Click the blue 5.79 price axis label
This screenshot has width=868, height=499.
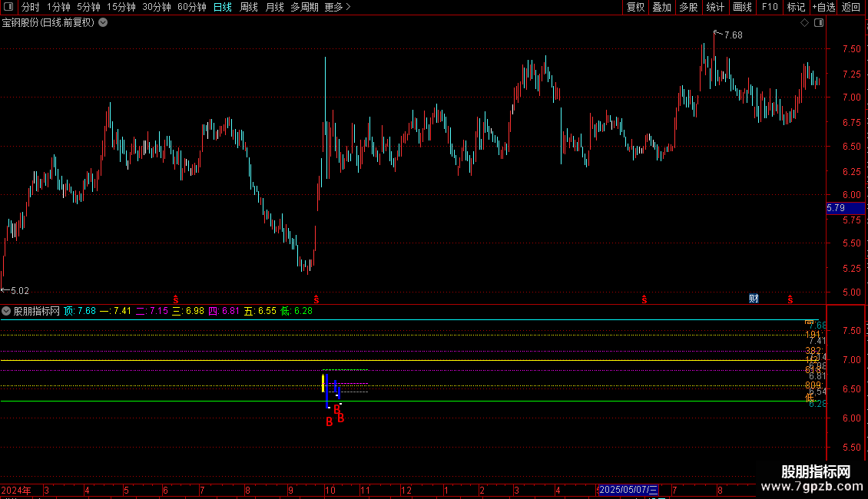(x=836, y=208)
